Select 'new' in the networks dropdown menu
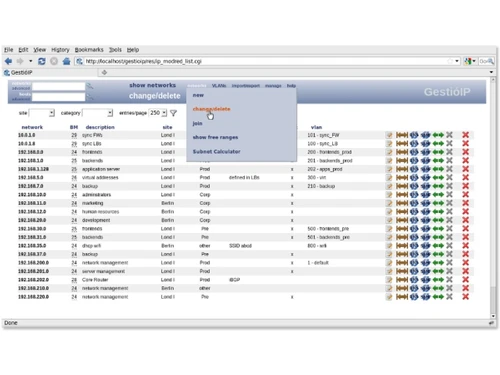This screenshot has width=500, height=375. click(198, 95)
